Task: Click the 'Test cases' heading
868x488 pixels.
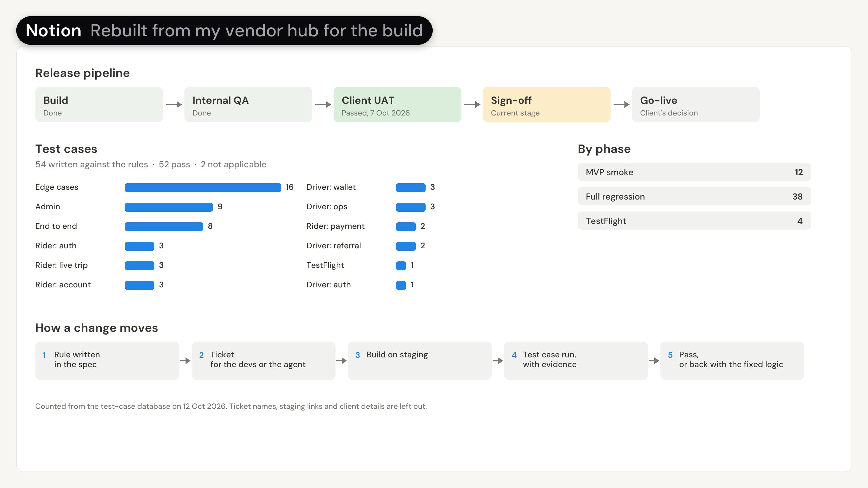Action: pos(66,149)
